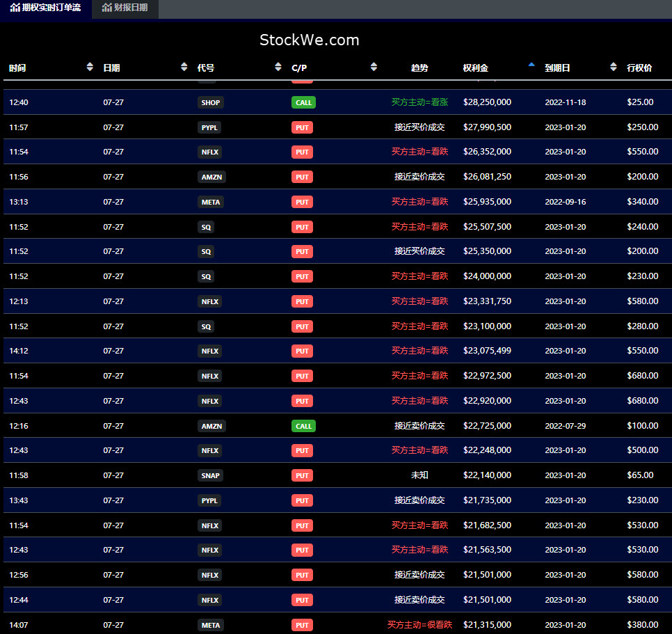
Task: Click the 趋势 column header
Action: [x=419, y=68]
